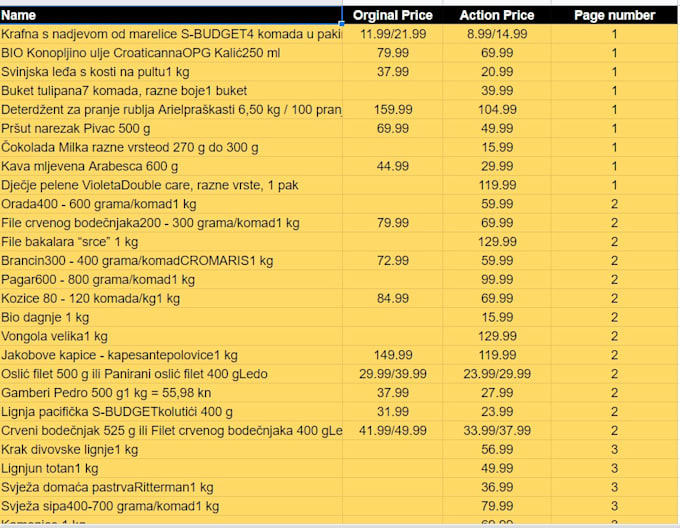Select action price 49.99 for Pršut narezak
680x528 pixels.
click(497, 128)
